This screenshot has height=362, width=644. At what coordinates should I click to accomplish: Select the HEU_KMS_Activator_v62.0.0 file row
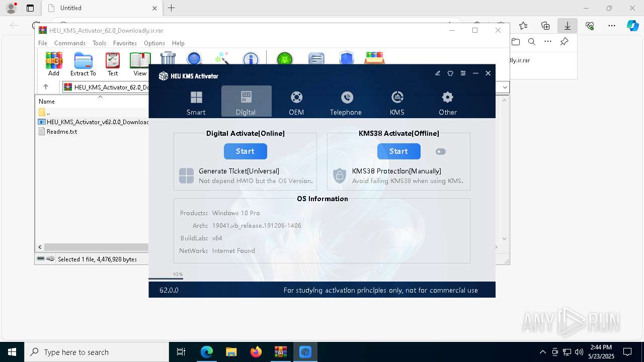click(94, 122)
